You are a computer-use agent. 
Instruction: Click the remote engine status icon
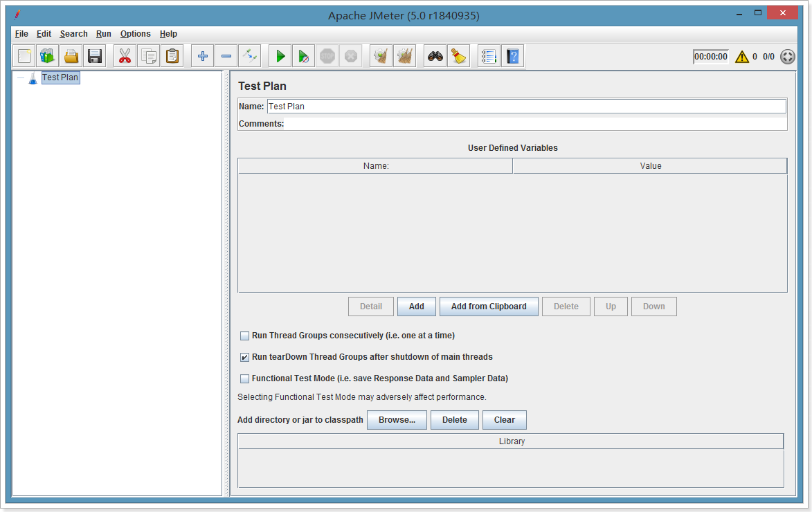(788, 57)
